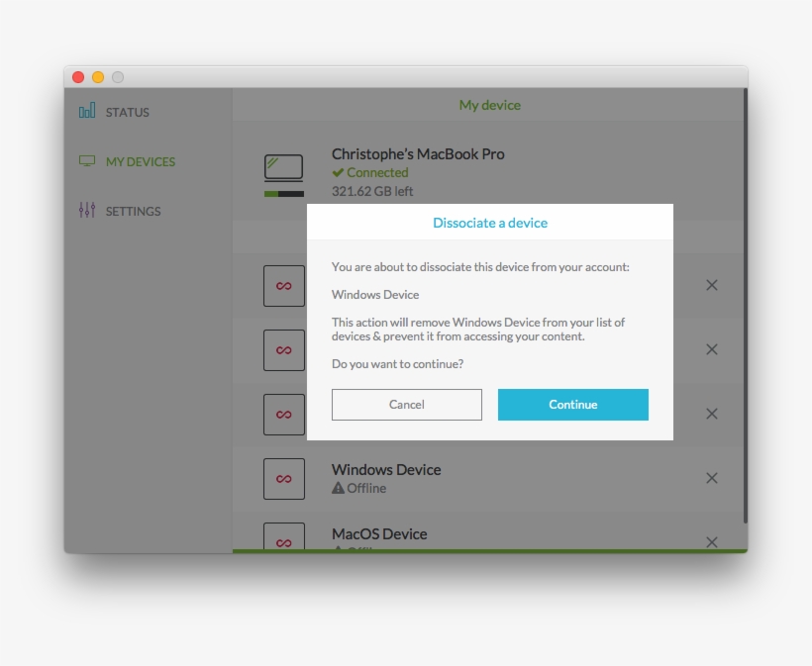Click storage usage bar under laptop icon
This screenshot has width=812, height=666.
click(284, 194)
